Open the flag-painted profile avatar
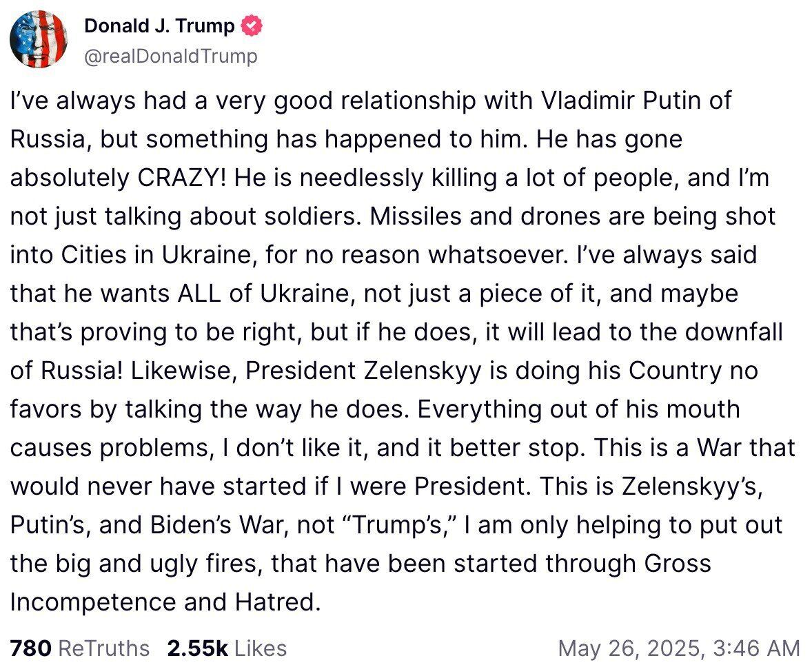Viewport: 812px width, 667px height. point(39,39)
